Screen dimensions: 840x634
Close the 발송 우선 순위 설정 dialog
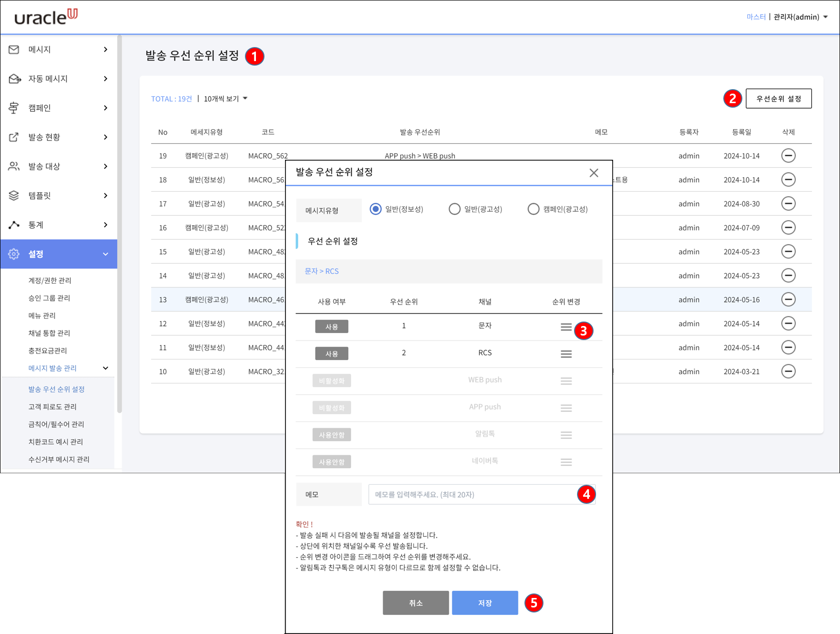pyautogui.click(x=594, y=173)
